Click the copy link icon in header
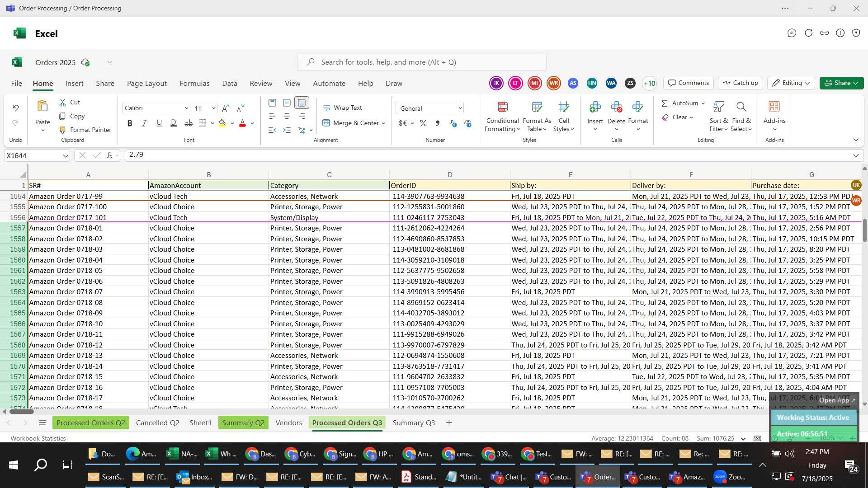Screen dimensions: 868x488 824,33
